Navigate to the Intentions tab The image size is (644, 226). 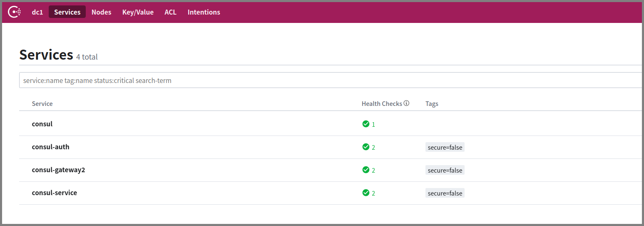coord(204,12)
